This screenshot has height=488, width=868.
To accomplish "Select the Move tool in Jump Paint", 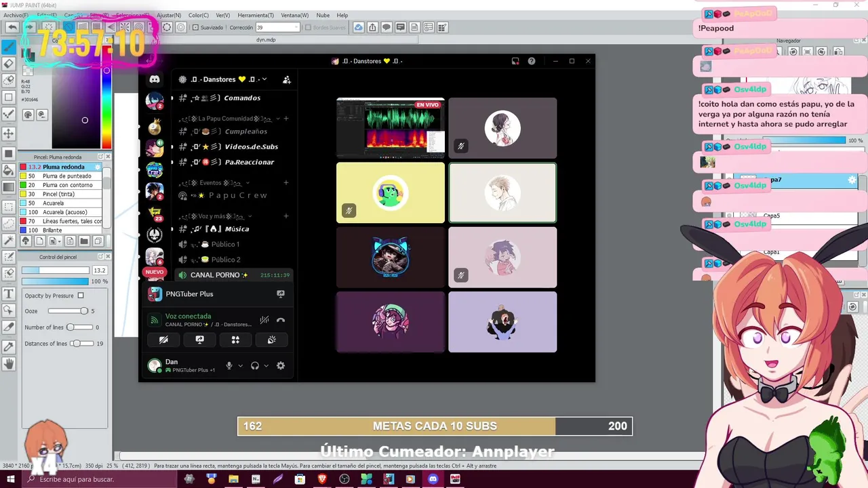I will [9, 134].
